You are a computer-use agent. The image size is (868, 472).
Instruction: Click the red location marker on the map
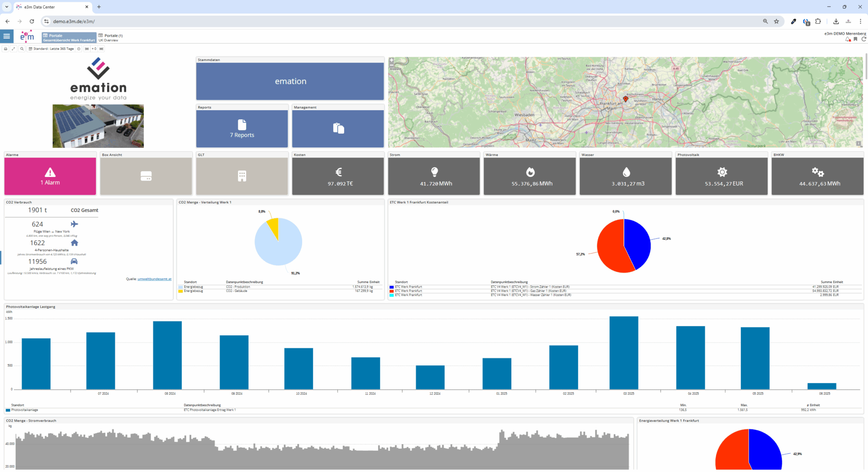pyautogui.click(x=625, y=99)
